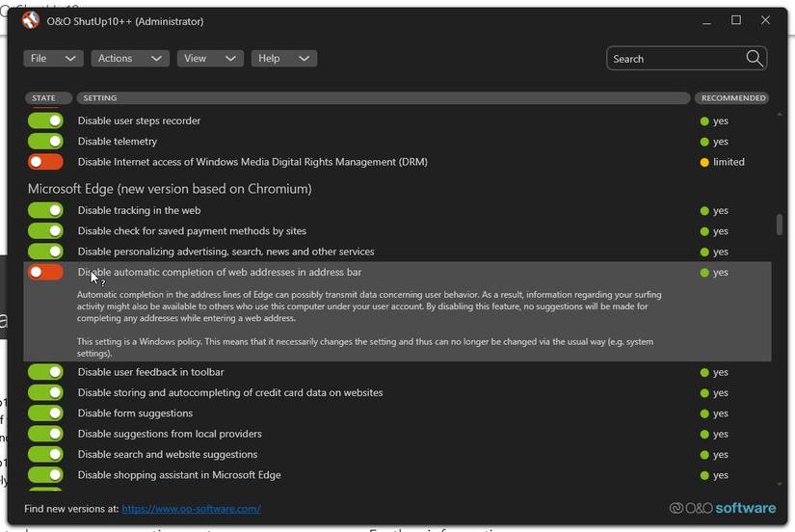Click green dot beside Disable form suggestions
This screenshot has height=532, width=795.
704,413
